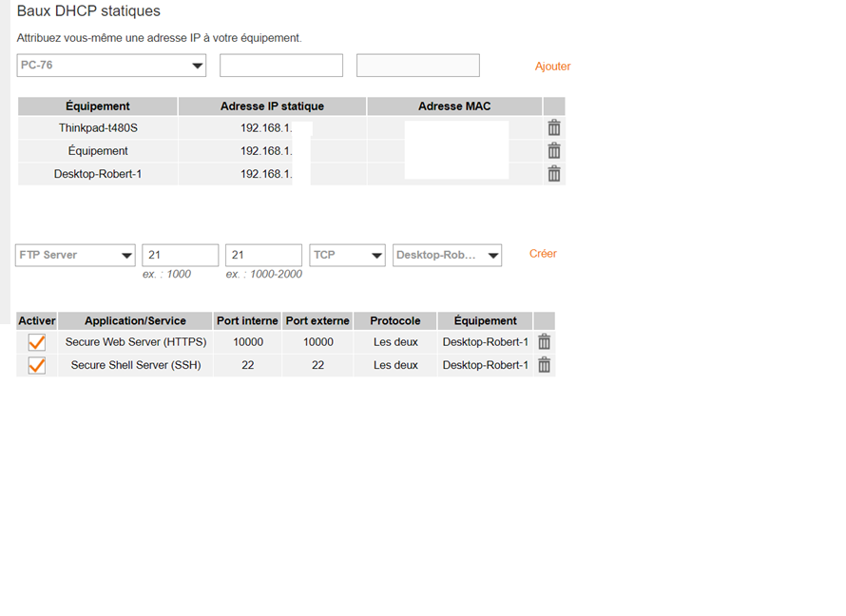Select the Thinkpad-t480S equipment cell
Screen dimensions: 846x616
tap(98, 128)
